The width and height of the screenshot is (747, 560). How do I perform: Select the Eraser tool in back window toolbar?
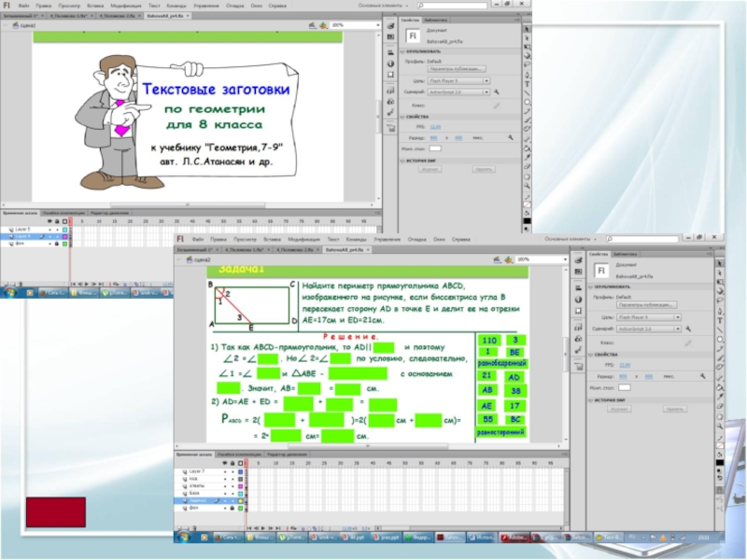(x=527, y=167)
